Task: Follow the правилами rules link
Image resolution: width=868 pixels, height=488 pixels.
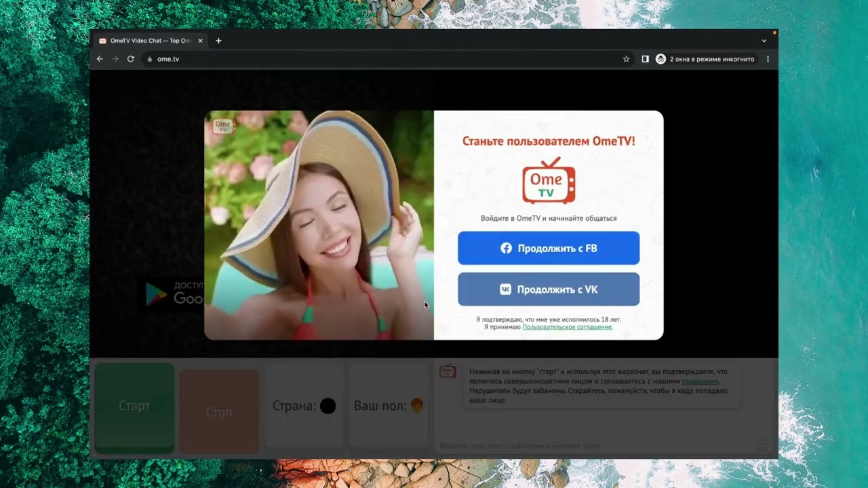Action: tap(700, 381)
